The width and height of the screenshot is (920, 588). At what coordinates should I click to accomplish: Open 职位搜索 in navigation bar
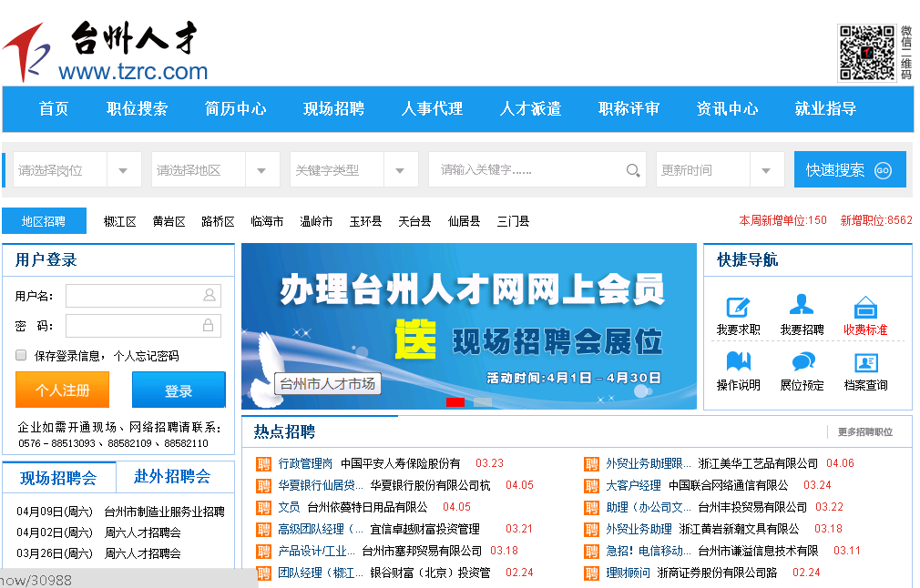[x=137, y=109]
